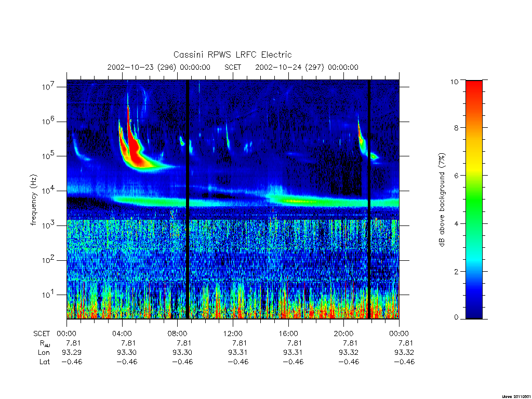Click the colorbar tick label "4"
Screen dimensions: 532x399
tap(456, 223)
